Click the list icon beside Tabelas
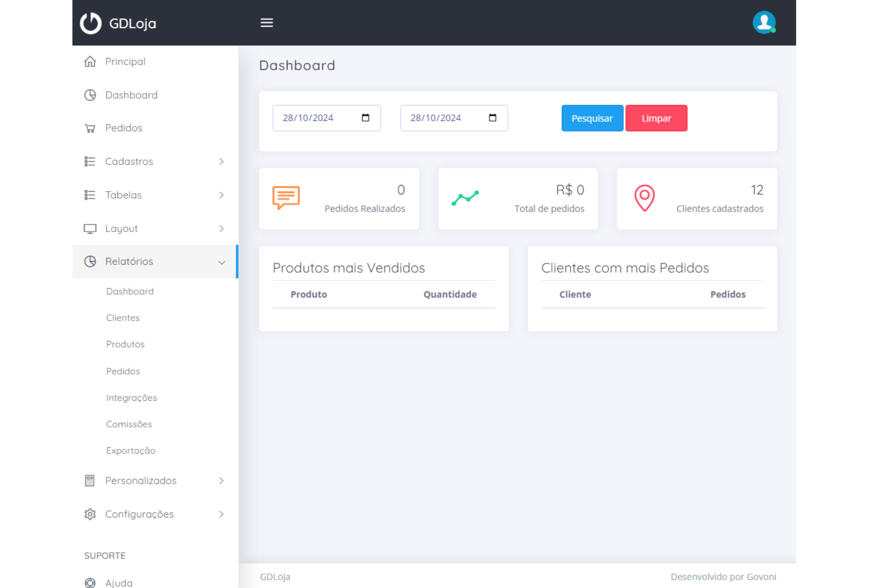 click(x=90, y=195)
